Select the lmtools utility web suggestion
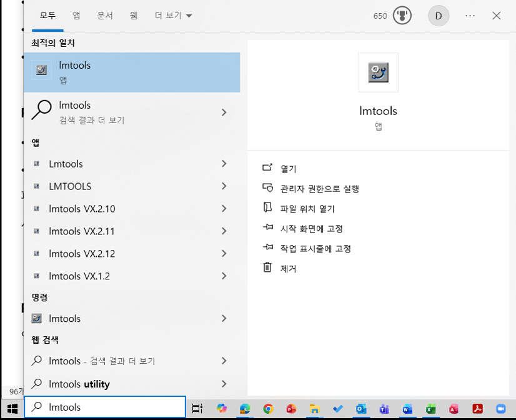The width and height of the screenshot is (516, 420). click(132, 384)
